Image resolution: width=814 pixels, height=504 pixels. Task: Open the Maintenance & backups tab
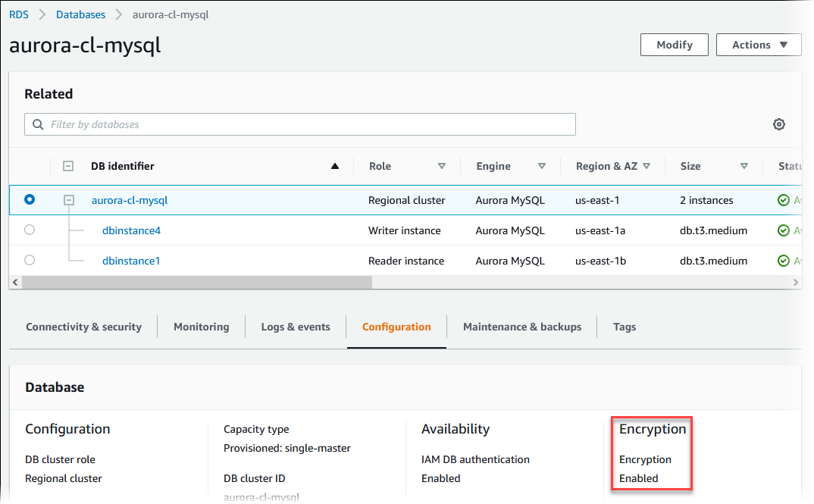coord(521,327)
